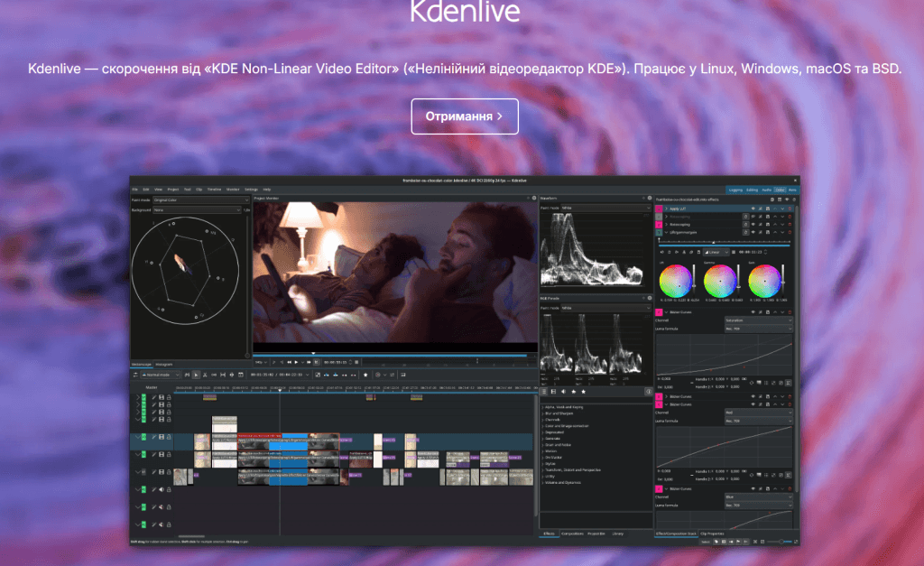Open the monitor preview resolution dropdown
Viewport: 924px width, 566px height.
pyautogui.click(x=261, y=362)
